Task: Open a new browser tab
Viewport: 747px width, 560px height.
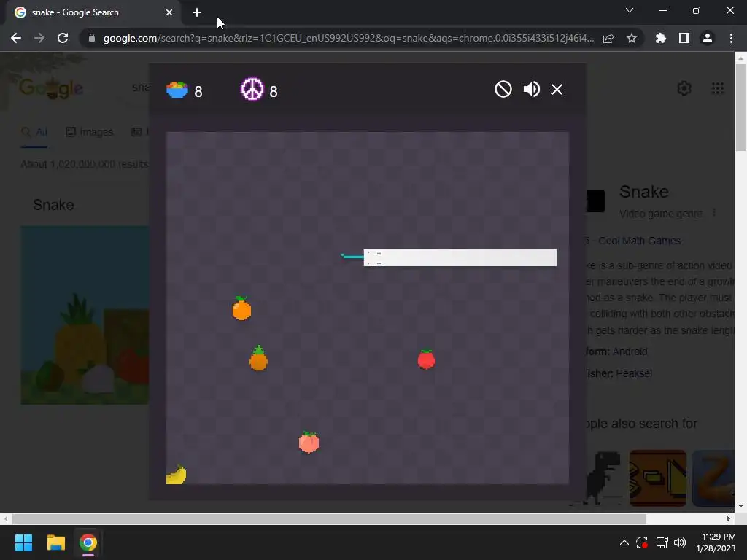Action: tap(197, 12)
